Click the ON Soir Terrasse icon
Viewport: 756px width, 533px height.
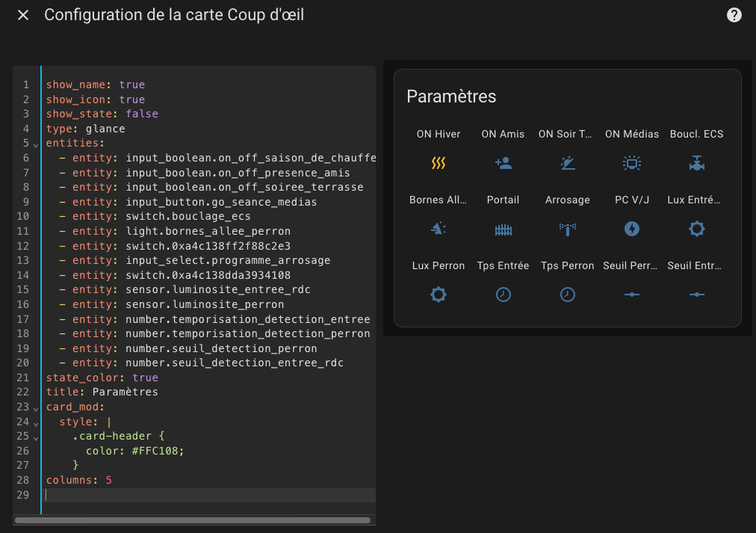pyautogui.click(x=568, y=163)
